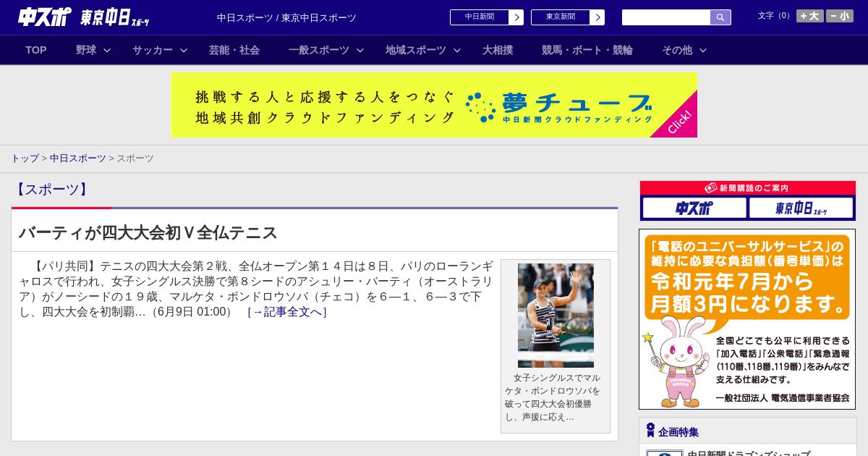Open the その他 menu
Screen dimensions: 868x456
(x=677, y=50)
